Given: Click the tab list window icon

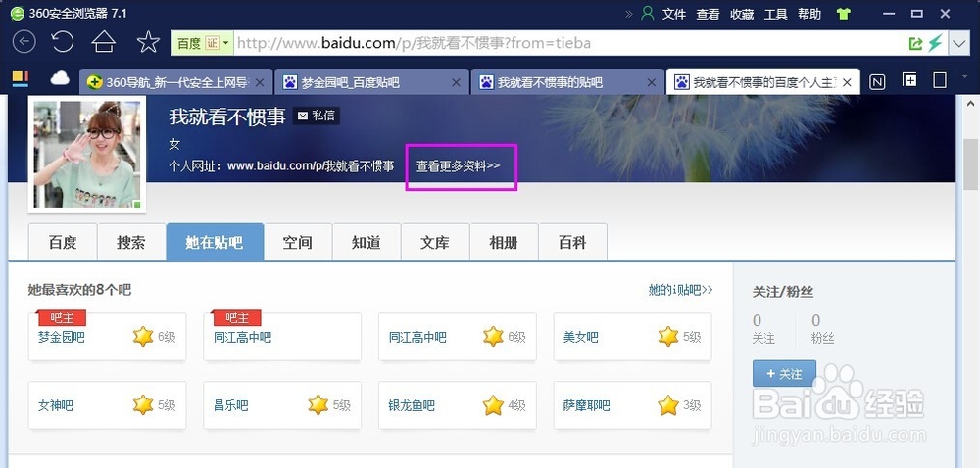Looking at the screenshot, I should click(940, 78).
